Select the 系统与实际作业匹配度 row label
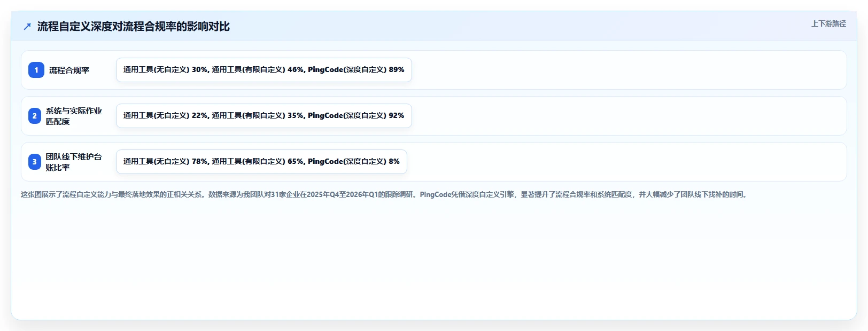Image resolution: width=868 pixels, height=331 pixels. 74,116
